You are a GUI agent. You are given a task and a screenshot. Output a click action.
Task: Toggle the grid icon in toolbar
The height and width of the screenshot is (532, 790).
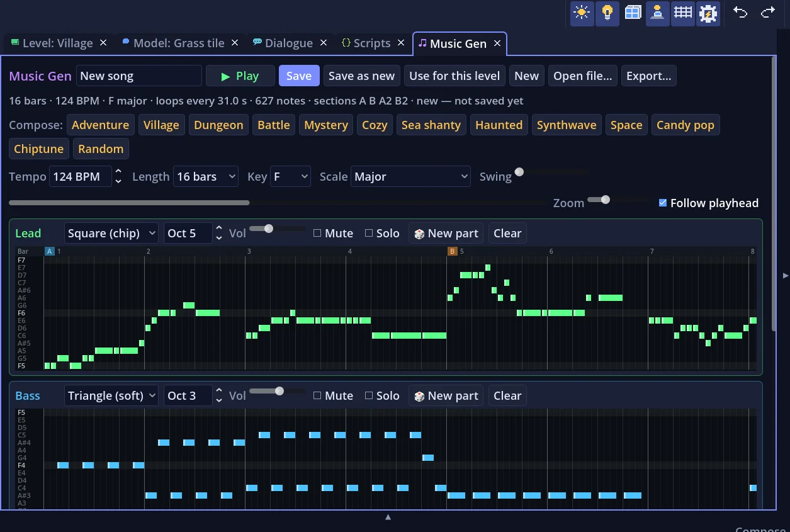[x=683, y=13]
